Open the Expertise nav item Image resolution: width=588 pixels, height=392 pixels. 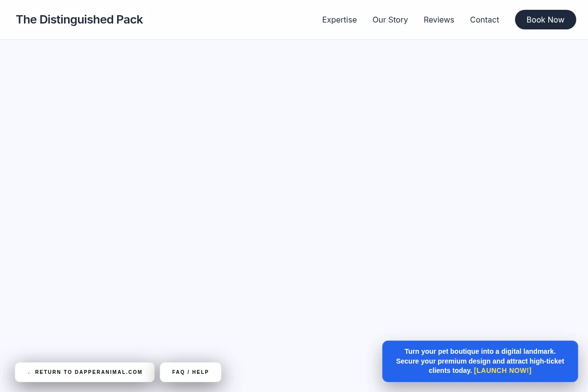[339, 20]
